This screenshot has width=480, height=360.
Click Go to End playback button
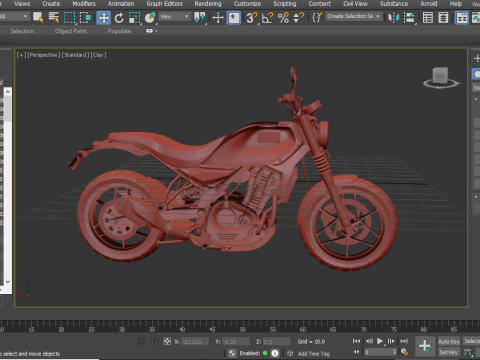[x=404, y=341]
